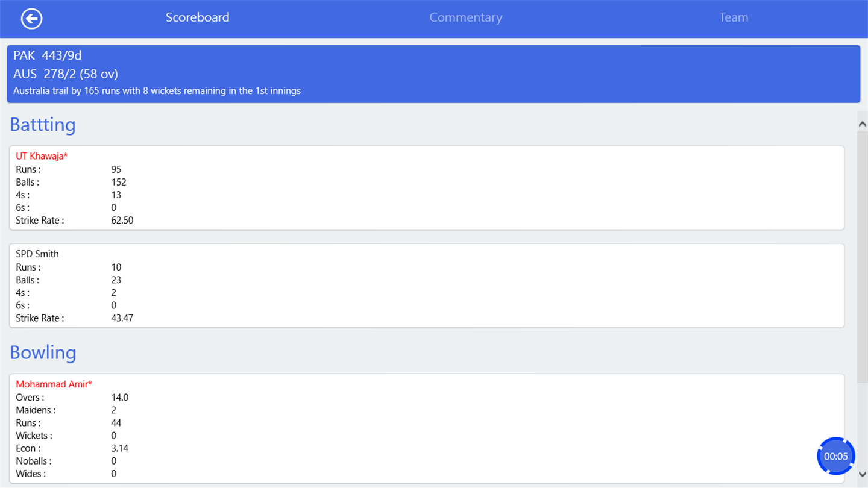Viewport: 868px width, 488px height.
Task: Click Khawaja's strike rate value 62.50
Action: 122,221
